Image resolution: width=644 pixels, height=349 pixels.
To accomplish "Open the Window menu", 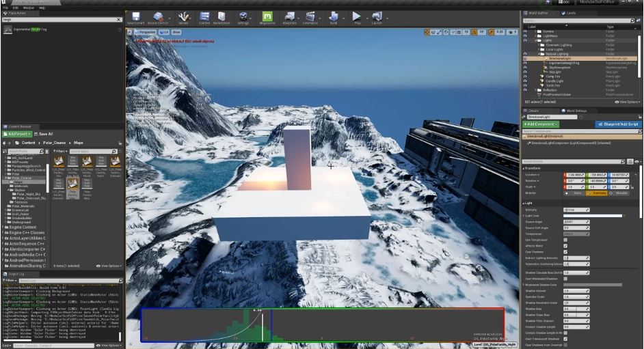I will point(28,8).
